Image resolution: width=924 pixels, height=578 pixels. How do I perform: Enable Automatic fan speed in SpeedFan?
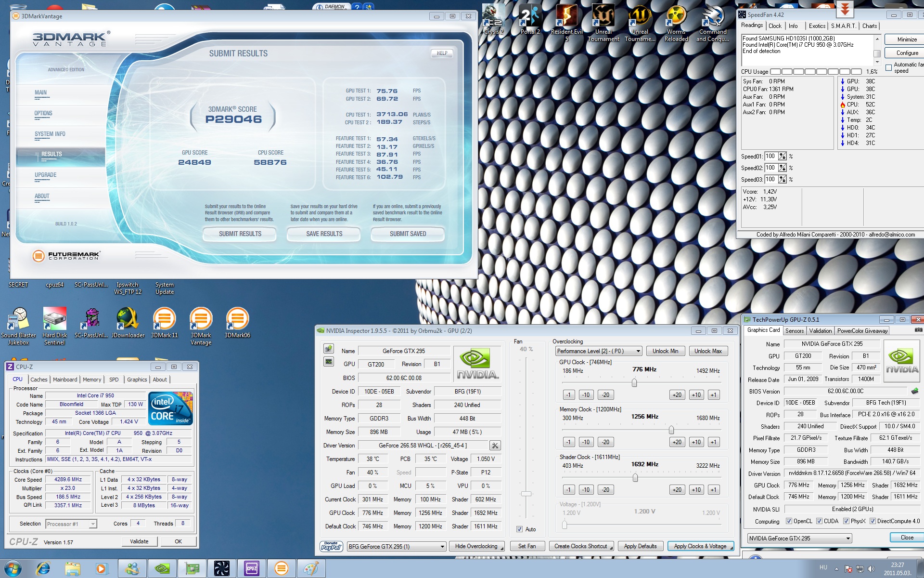pyautogui.click(x=888, y=68)
